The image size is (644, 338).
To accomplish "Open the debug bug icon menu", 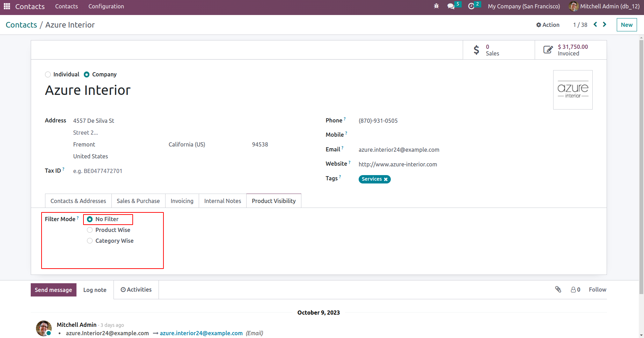I will 436,6.
